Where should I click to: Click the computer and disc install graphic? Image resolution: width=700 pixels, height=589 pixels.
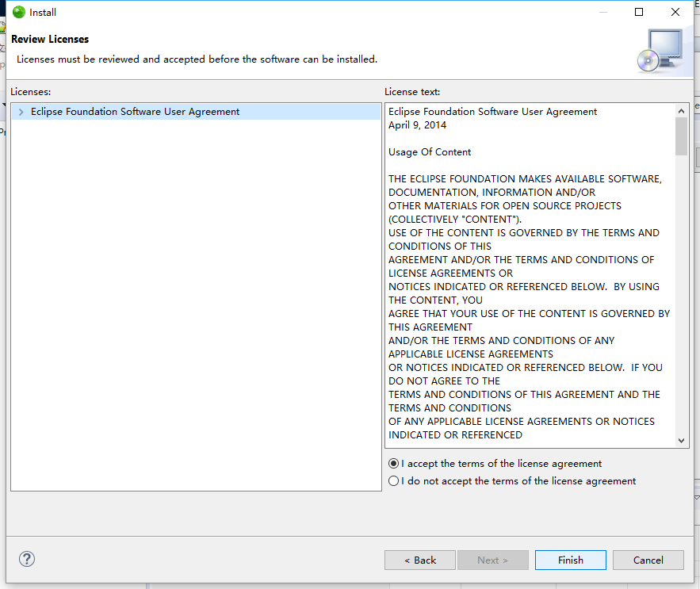coord(660,51)
